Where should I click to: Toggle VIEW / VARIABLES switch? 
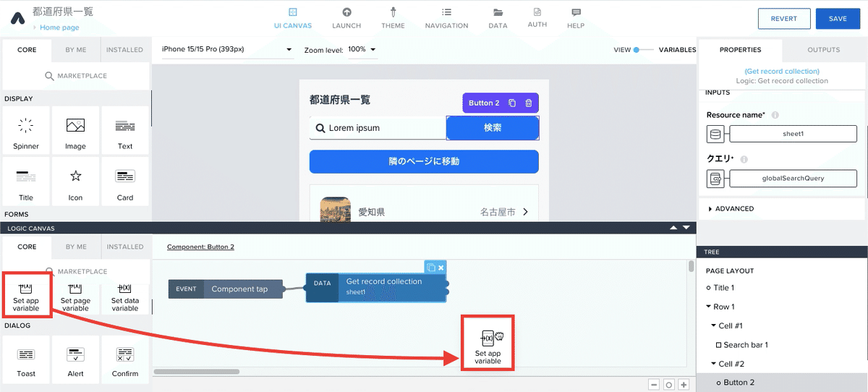coord(644,50)
